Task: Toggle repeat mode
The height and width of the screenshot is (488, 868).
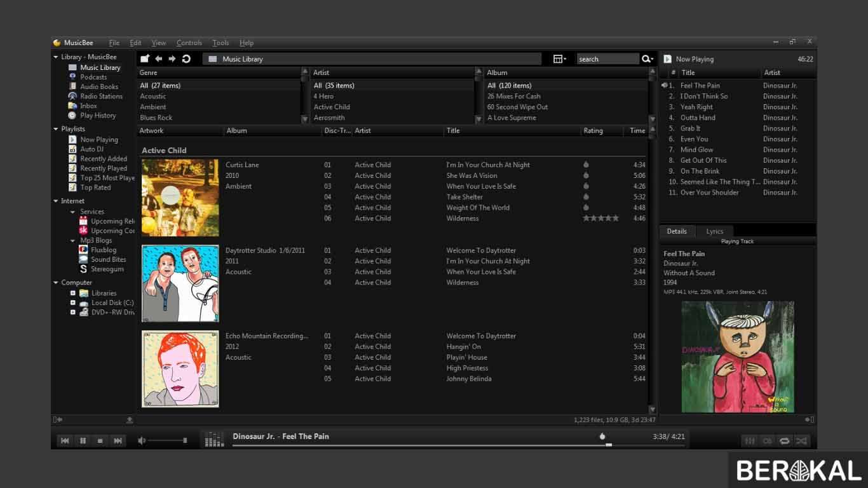Action: coord(785,440)
